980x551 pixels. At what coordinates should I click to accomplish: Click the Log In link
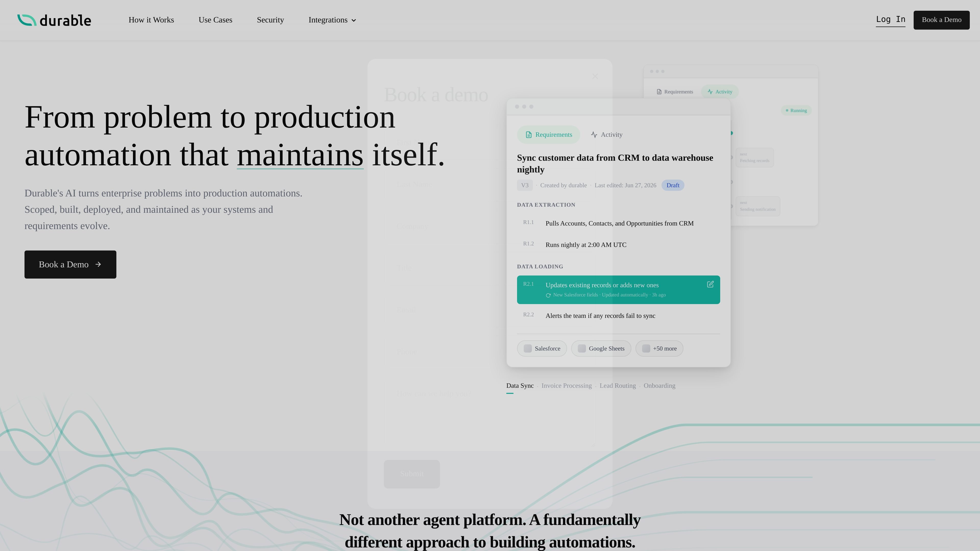891,19
